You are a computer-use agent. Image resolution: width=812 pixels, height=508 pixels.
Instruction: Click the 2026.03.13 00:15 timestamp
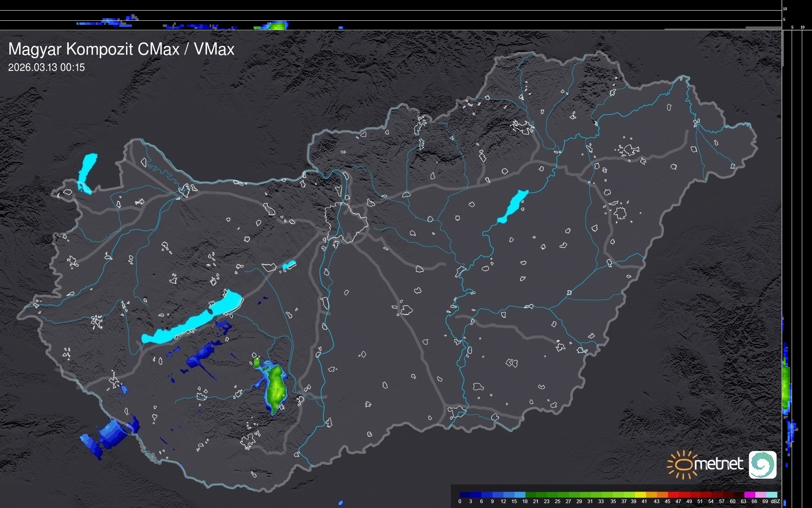[46, 68]
